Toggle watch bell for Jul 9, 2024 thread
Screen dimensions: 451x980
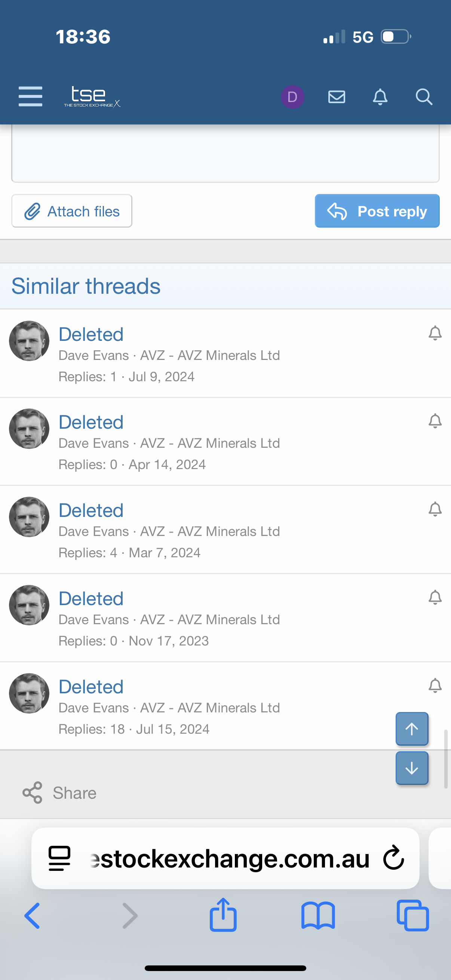pyautogui.click(x=435, y=333)
